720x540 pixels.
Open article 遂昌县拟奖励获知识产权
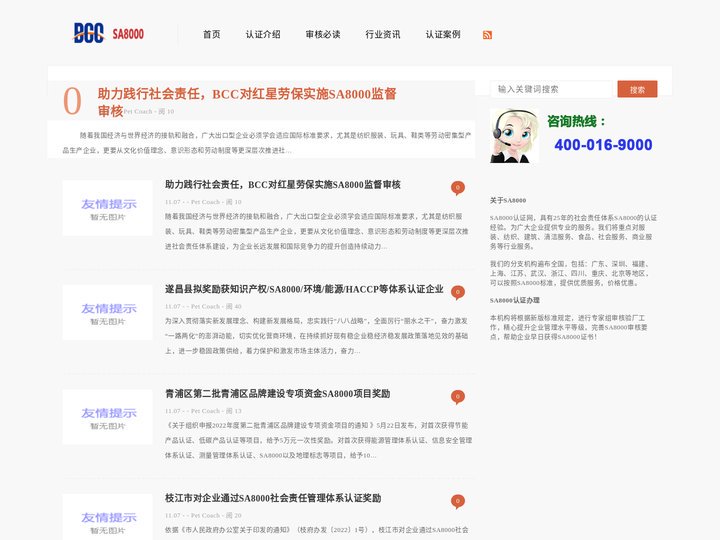pyautogui.click(x=304, y=289)
